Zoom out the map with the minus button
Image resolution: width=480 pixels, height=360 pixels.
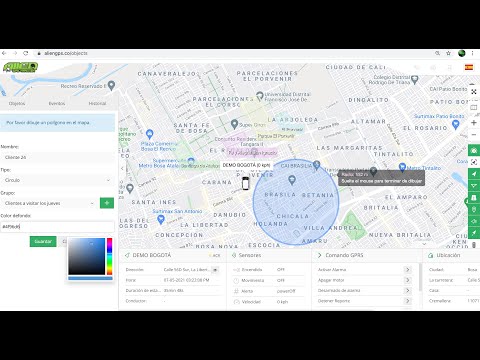pyautogui.click(x=474, y=135)
